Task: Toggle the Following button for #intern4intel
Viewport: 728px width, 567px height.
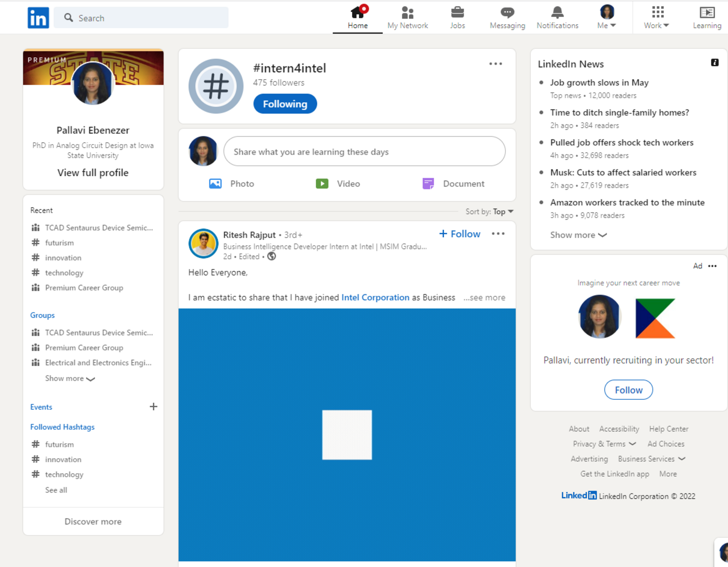Action: click(x=285, y=104)
